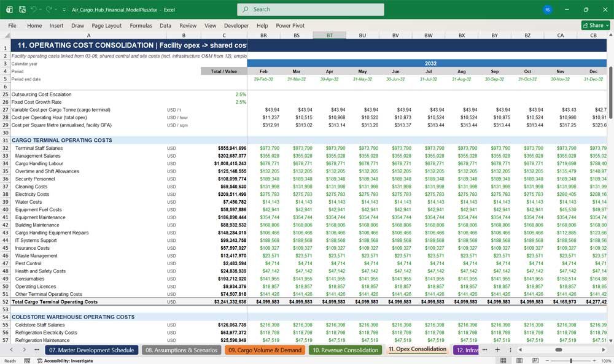This screenshot has height=364, width=614.
Task: Click the left sheet tabs ellipsis
Action: [37, 349]
